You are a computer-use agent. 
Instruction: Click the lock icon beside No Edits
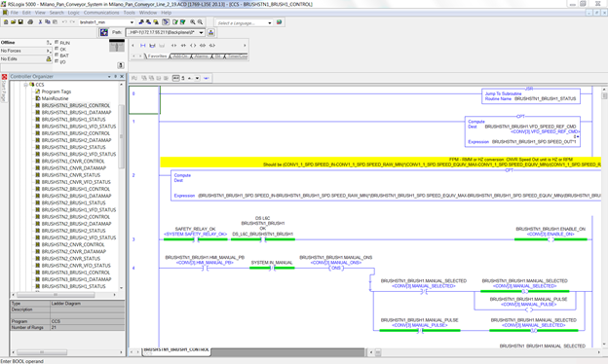click(49, 58)
